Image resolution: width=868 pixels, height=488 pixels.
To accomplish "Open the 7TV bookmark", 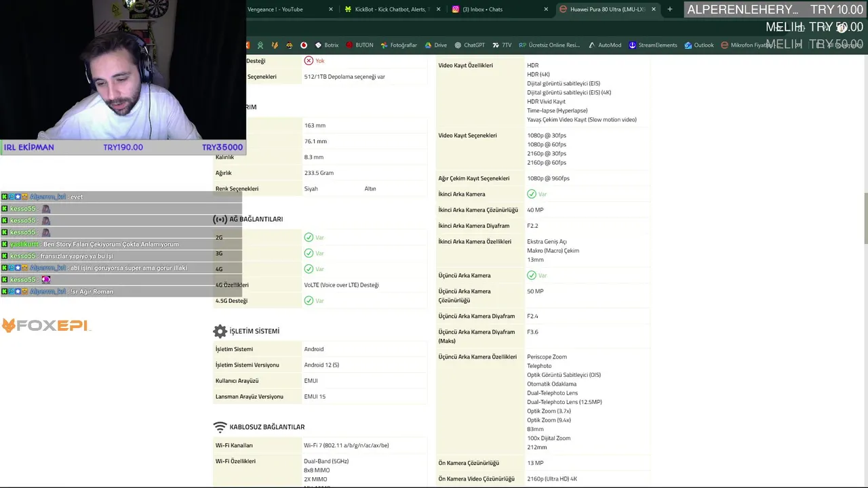I will coord(501,45).
